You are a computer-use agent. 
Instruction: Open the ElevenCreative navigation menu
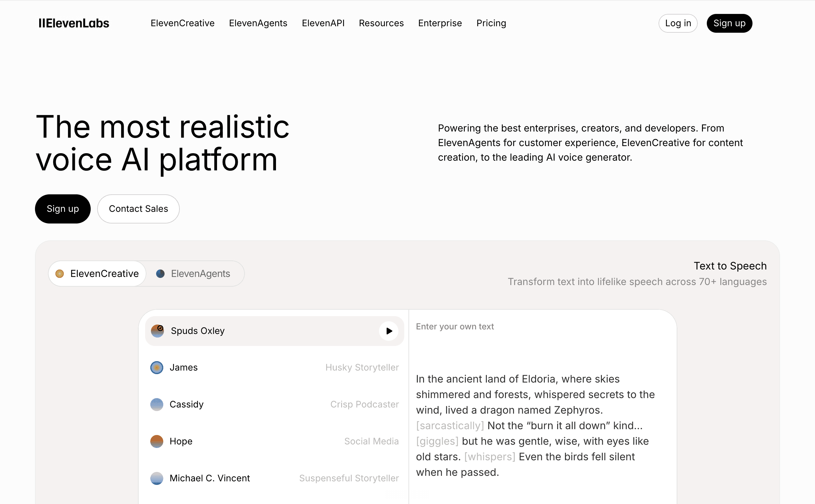click(x=183, y=23)
